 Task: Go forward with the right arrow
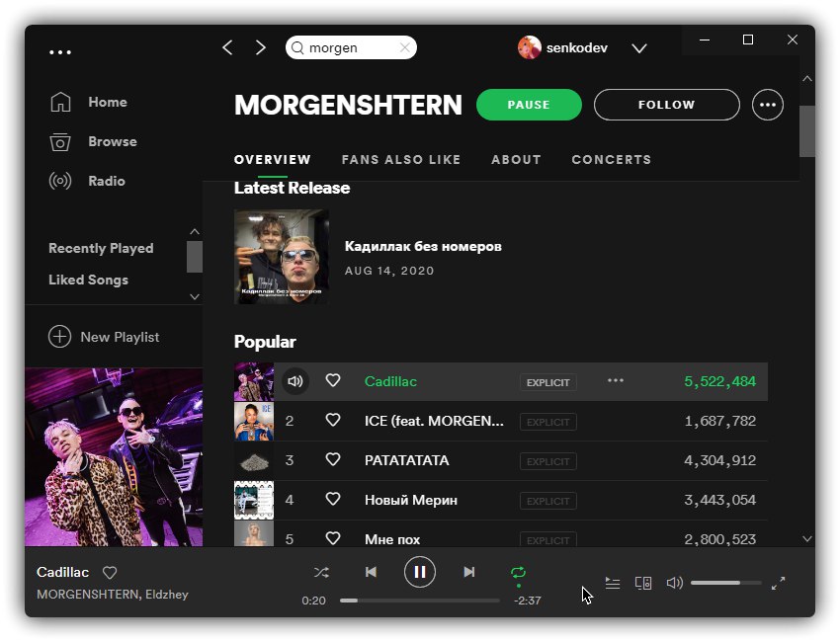(260, 47)
